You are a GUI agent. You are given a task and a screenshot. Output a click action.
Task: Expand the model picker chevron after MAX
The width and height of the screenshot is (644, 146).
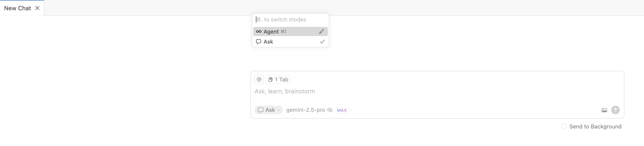pyautogui.click(x=351, y=110)
